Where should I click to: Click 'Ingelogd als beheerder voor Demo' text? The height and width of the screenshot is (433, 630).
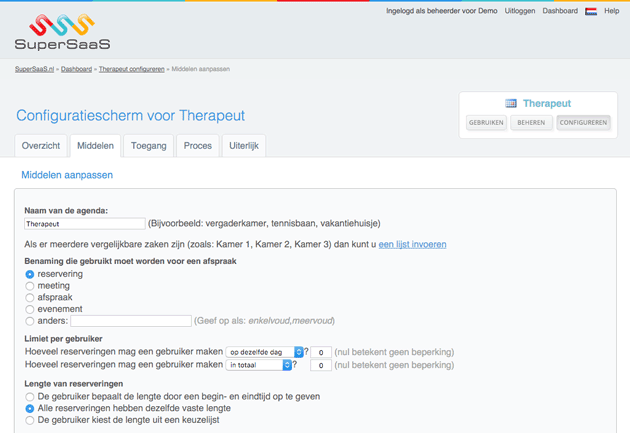(x=442, y=11)
